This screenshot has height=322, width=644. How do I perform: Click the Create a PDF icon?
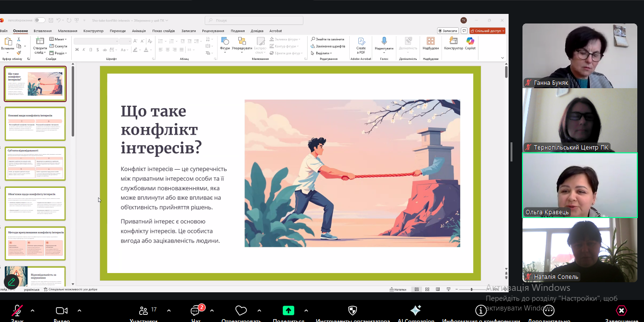pyautogui.click(x=361, y=42)
